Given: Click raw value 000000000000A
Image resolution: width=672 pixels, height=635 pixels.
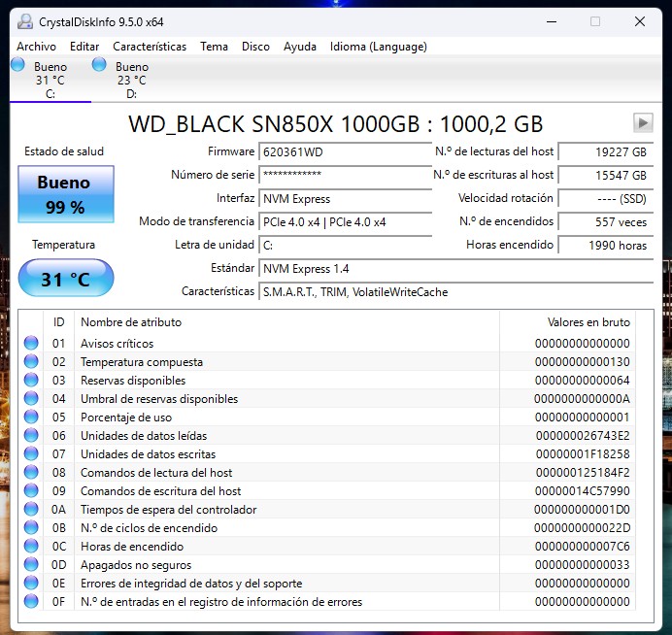Looking at the screenshot, I should pyautogui.click(x=582, y=398).
